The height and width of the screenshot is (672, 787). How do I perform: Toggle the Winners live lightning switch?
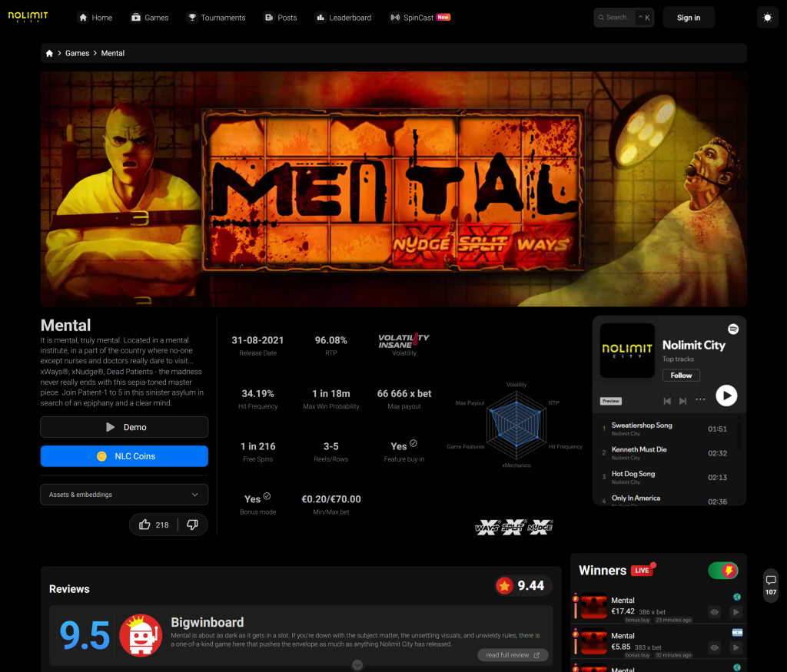click(722, 570)
